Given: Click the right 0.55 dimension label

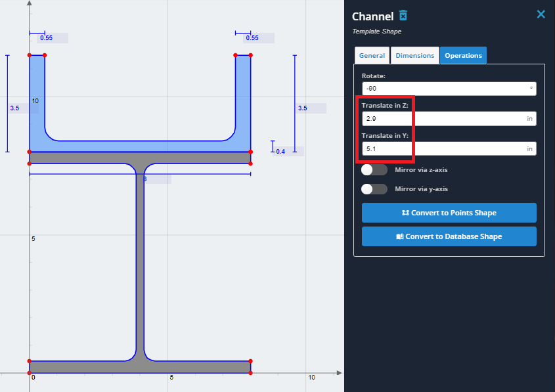Looking at the screenshot, I should click(252, 38).
